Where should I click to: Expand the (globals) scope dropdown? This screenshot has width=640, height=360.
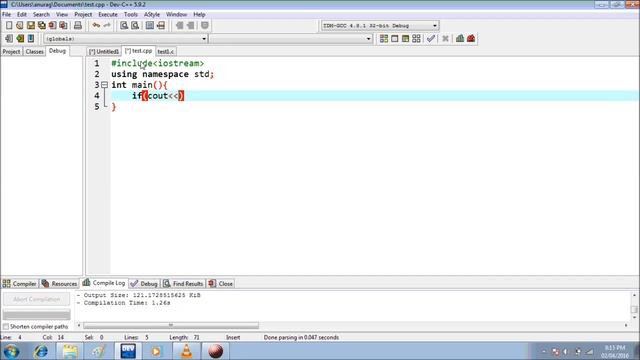[204, 39]
